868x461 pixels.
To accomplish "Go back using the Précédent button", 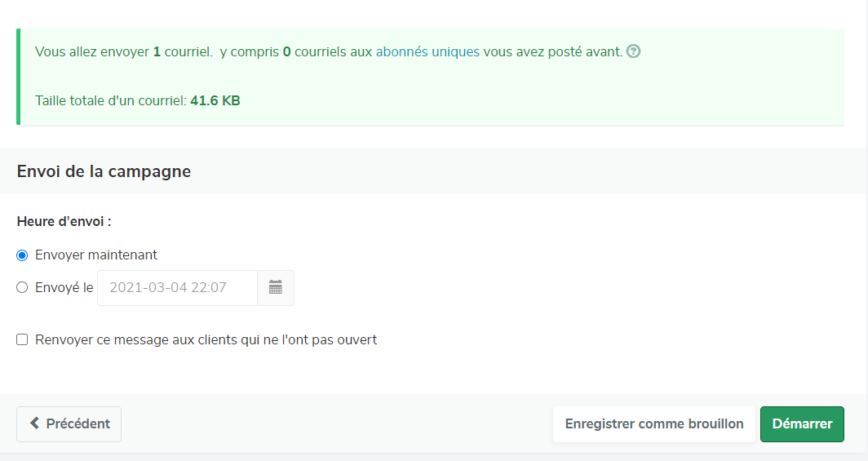I will click(x=69, y=424).
